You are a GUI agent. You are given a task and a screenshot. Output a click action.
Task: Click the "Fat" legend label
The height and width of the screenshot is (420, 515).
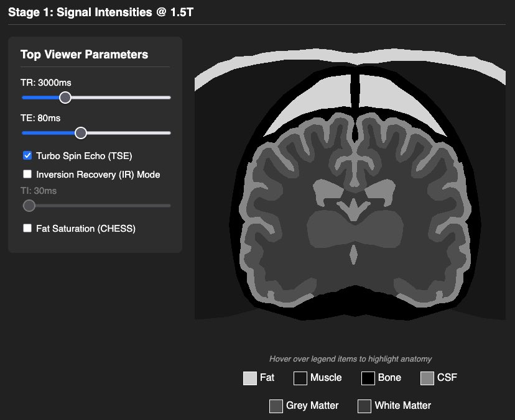coord(267,378)
